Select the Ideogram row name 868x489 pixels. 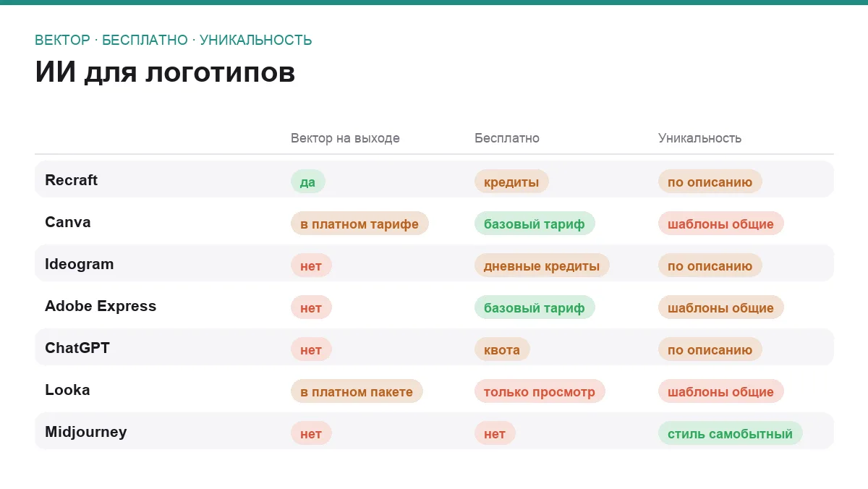[80, 264]
